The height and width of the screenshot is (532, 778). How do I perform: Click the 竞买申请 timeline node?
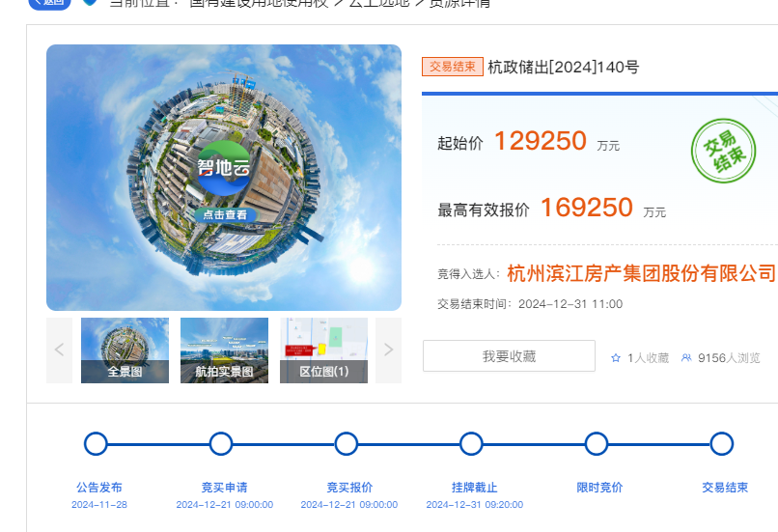221,444
